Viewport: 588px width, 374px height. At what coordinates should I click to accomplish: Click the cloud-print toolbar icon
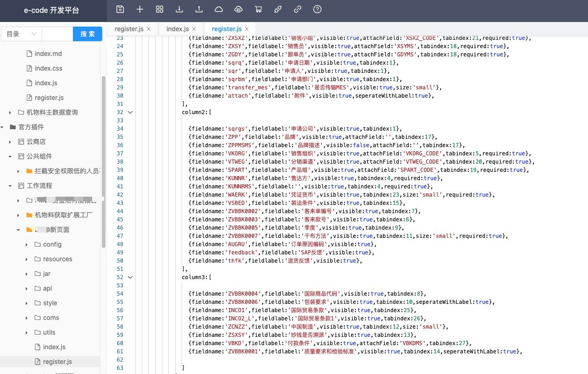tap(239, 9)
